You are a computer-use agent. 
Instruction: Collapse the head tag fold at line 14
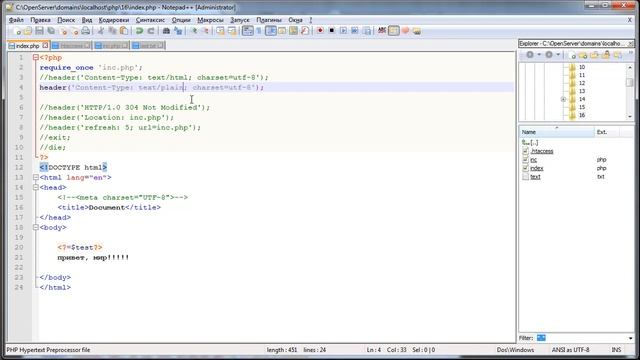(x=36, y=187)
